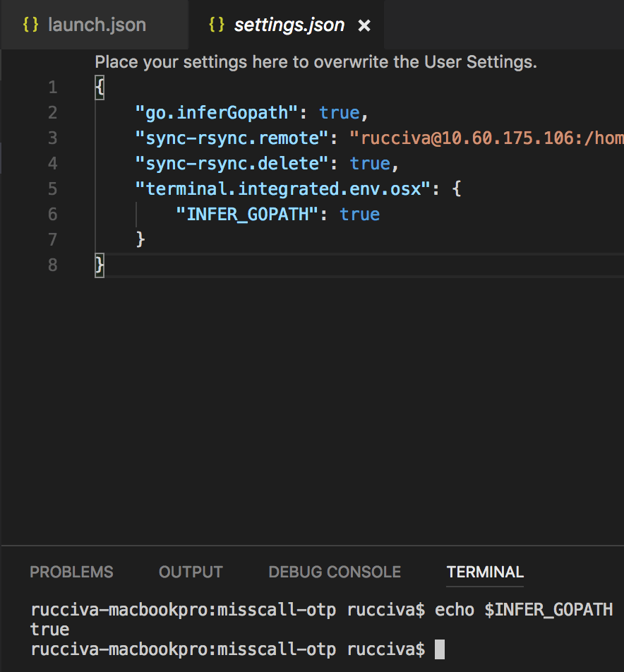Click line number 5 in the gutter

53,188
